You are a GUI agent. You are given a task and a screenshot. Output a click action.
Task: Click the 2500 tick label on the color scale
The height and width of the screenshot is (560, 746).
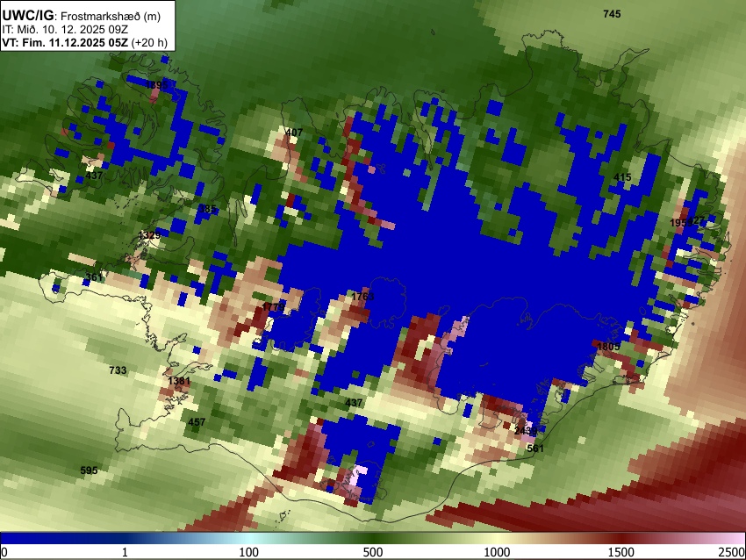(732, 552)
